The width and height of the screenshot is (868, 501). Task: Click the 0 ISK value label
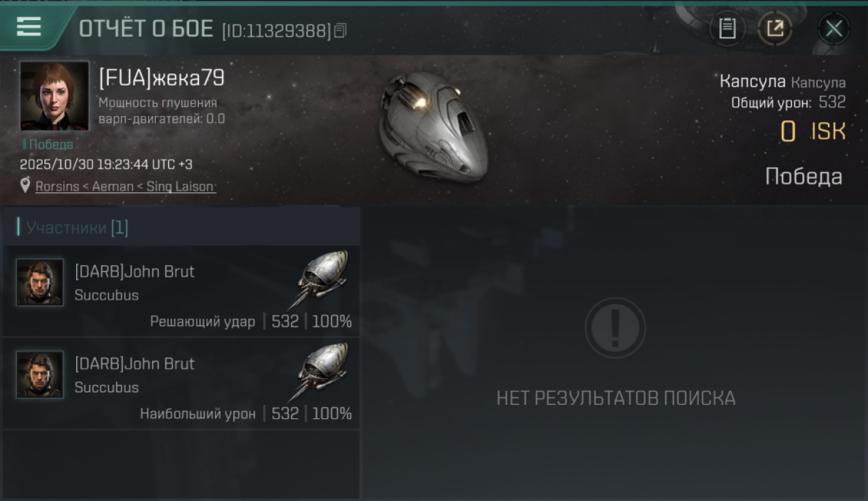coord(813,132)
